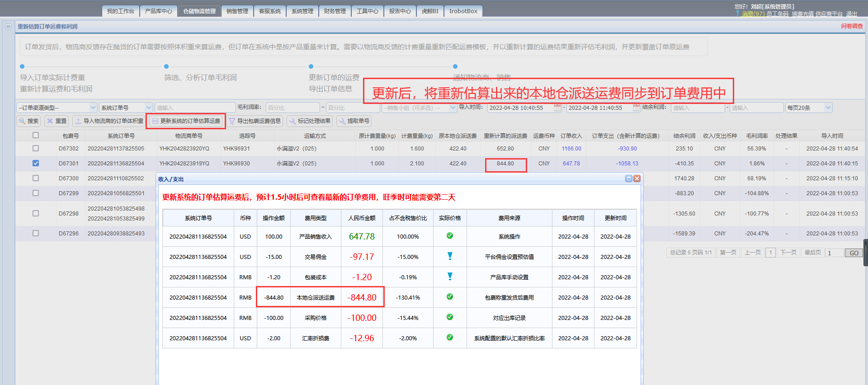Open the 订单渠道类型 dropdown
The height and width of the screenshot is (385, 868).
[x=57, y=108]
